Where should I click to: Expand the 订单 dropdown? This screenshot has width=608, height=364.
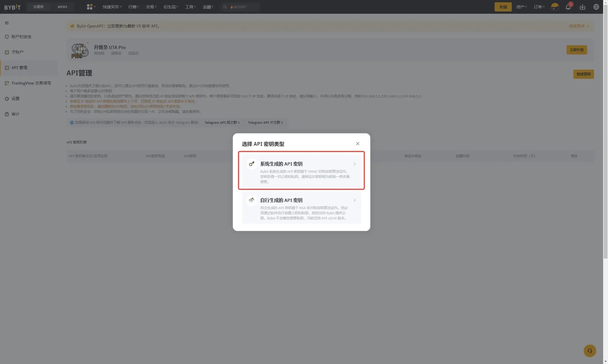tap(539, 7)
